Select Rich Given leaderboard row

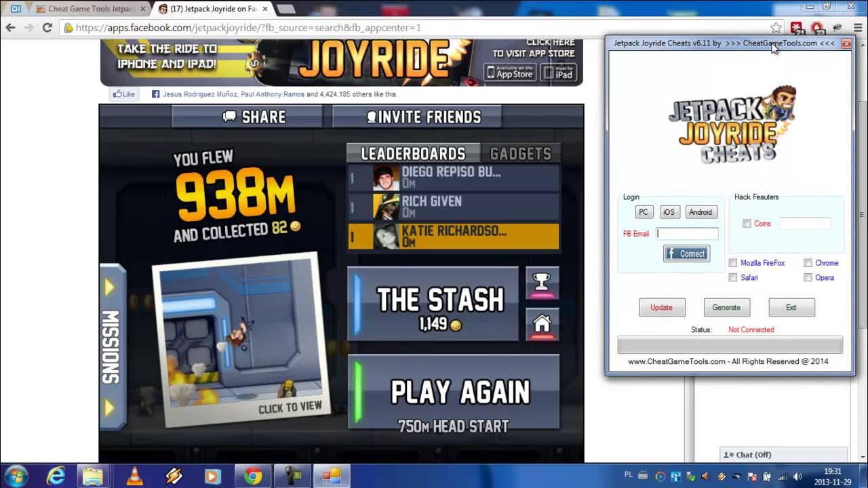point(454,207)
